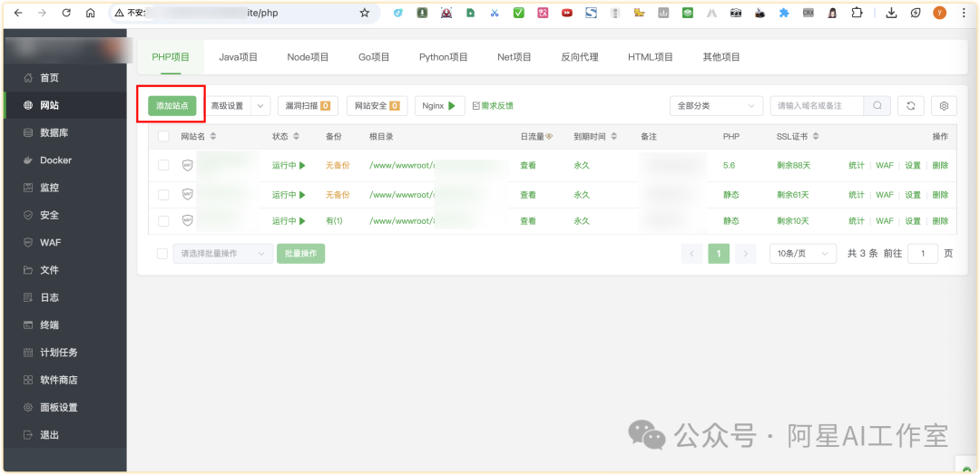Switch to the Java项目 tab
The width and height of the screenshot is (980, 475).
click(x=238, y=57)
